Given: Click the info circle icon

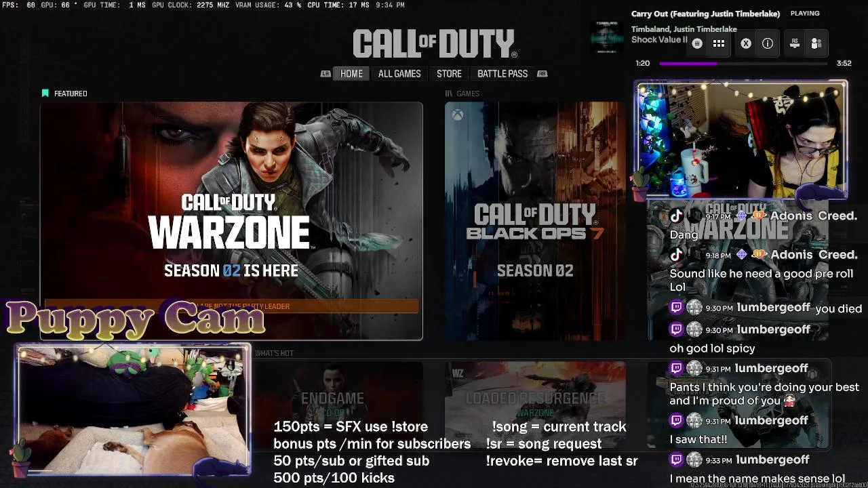Looking at the screenshot, I should click(x=768, y=43).
